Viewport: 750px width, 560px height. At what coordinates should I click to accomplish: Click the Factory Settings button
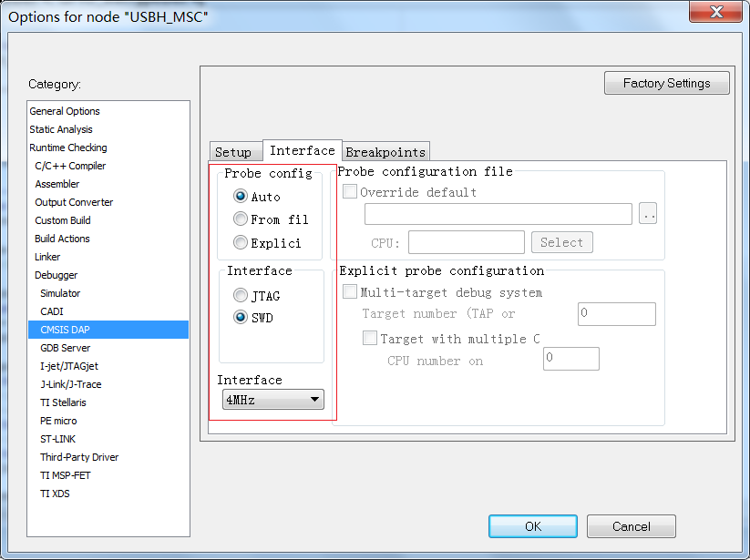(x=667, y=83)
